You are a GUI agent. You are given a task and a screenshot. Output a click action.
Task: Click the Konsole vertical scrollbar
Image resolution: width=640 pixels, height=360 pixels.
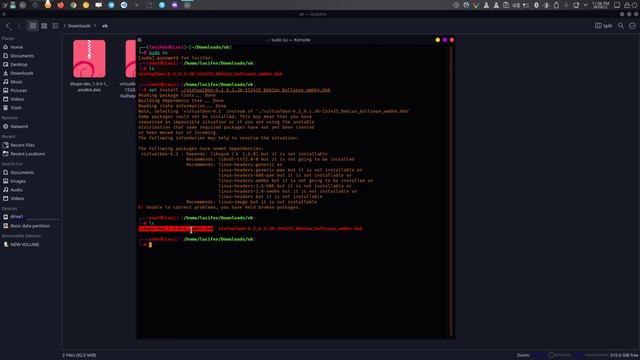[451, 191]
